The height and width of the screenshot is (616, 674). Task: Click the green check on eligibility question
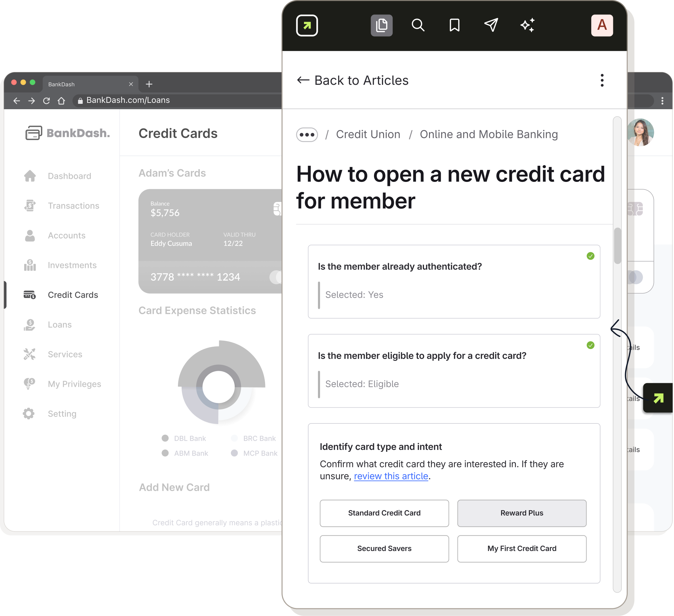coord(590,345)
